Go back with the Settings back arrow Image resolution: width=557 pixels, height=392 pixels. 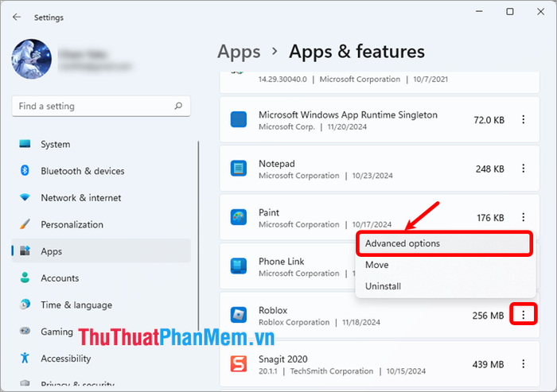pyautogui.click(x=17, y=17)
